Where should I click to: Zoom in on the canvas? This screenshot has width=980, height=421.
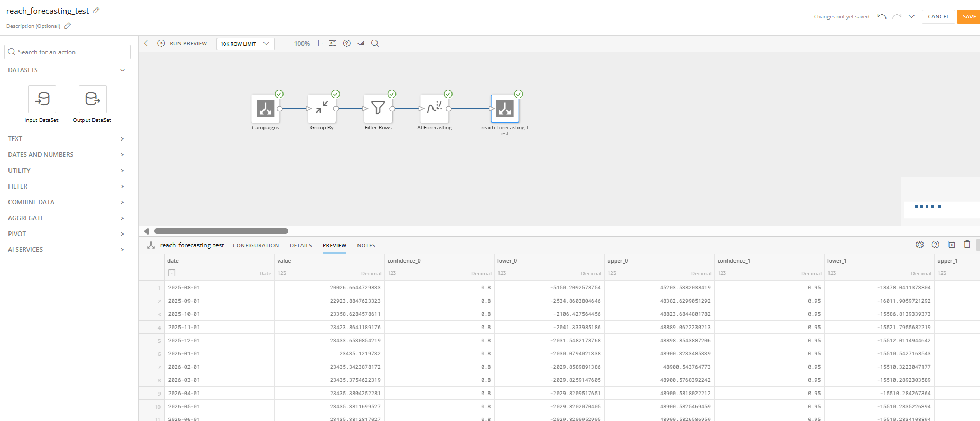click(x=318, y=43)
